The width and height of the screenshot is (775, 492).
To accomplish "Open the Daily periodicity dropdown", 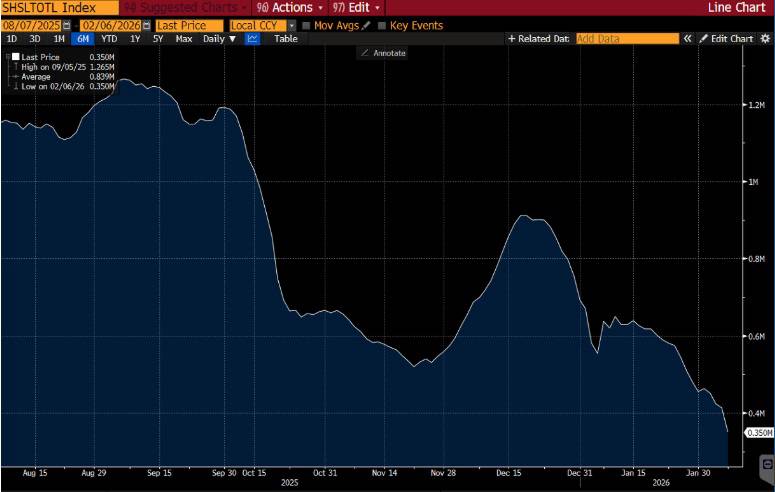I will point(219,39).
